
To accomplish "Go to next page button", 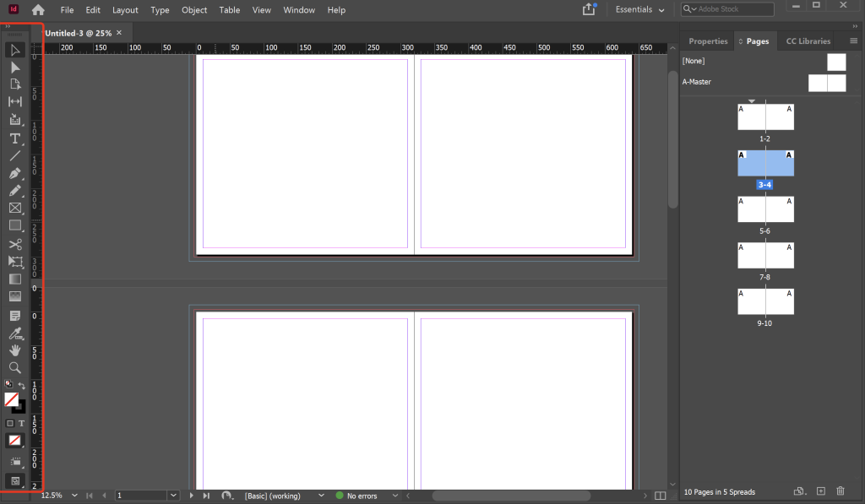I will 193,496.
